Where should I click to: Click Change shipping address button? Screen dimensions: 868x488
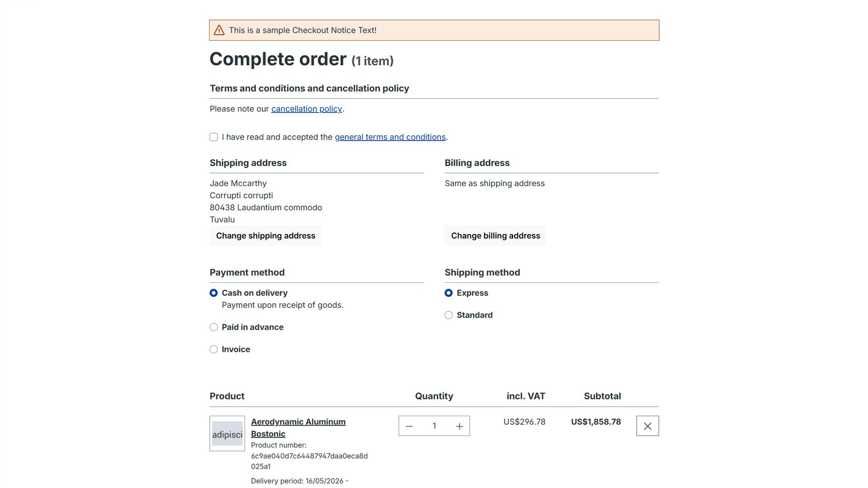click(265, 236)
